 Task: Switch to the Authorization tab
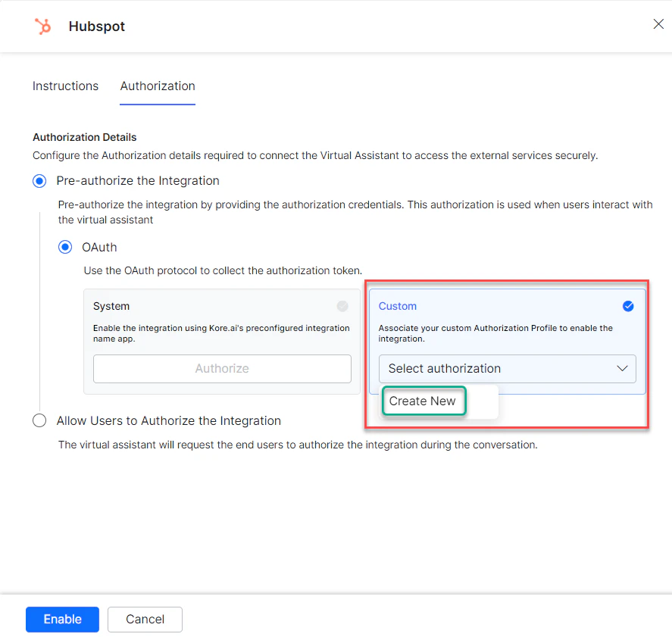tap(157, 86)
